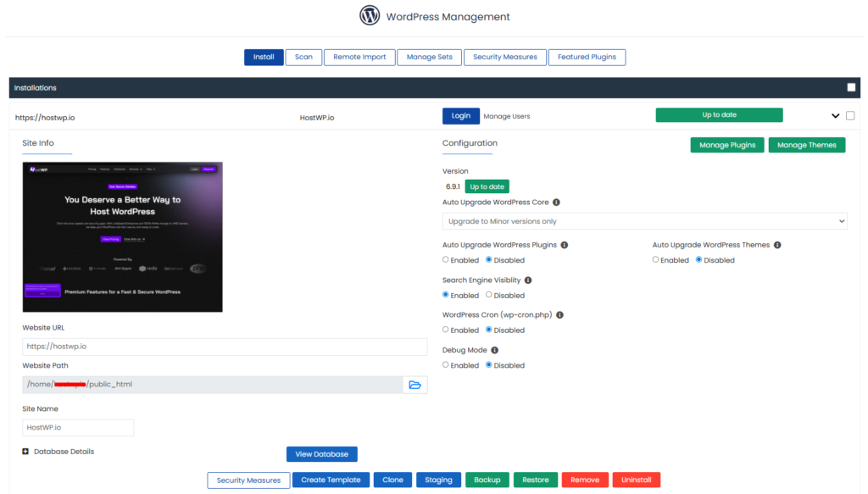868x494 pixels.
Task: Click the Installations header label
Action: 36,88
